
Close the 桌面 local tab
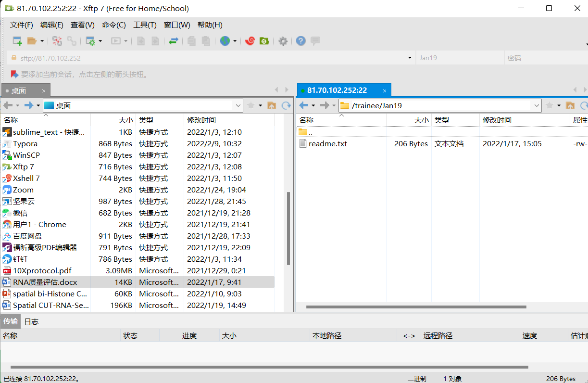(44, 90)
